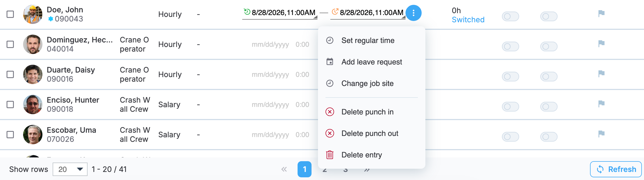Image resolution: width=644 pixels, height=180 pixels.
Task: Click the Refresh button
Action: (616, 169)
